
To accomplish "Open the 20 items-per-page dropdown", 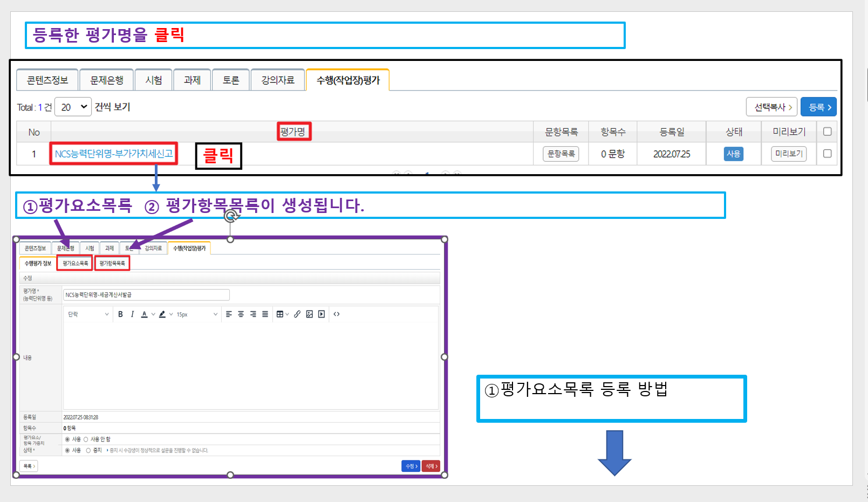I will point(73,107).
